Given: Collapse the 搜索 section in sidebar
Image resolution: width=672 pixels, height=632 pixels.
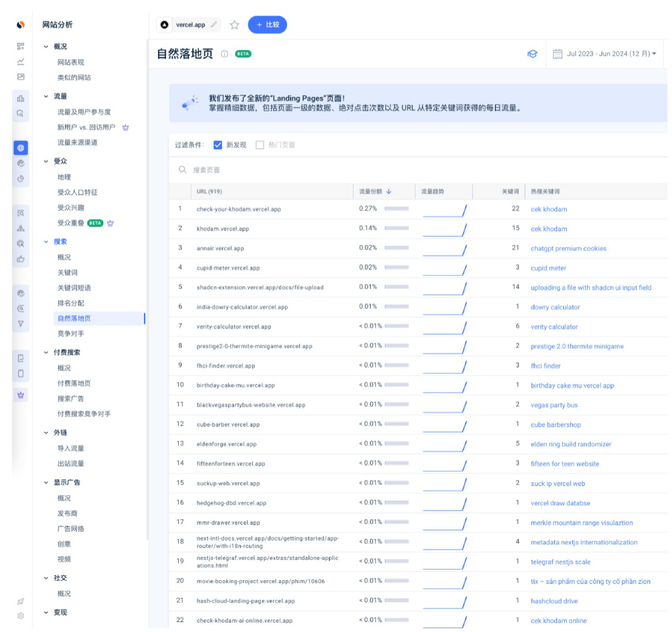Looking at the screenshot, I should (46, 242).
